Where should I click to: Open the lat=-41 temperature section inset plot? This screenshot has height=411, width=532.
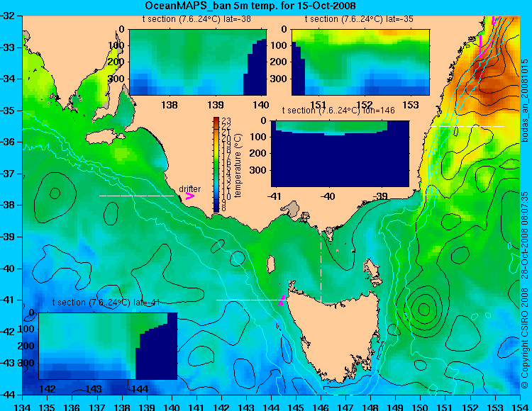(108, 346)
